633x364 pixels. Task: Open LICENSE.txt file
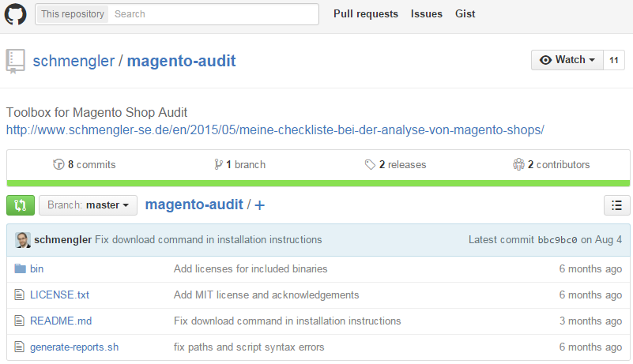[60, 295]
